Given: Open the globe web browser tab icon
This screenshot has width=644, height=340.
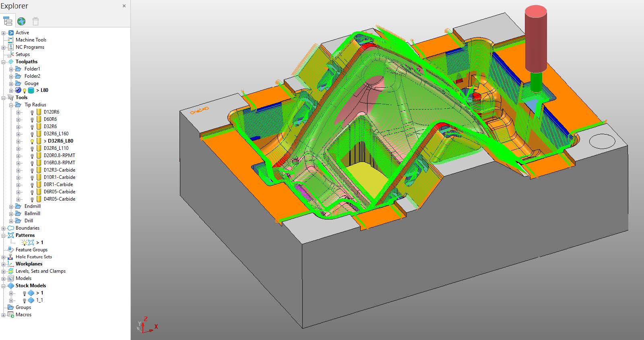Looking at the screenshot, I should click(22, 21).
